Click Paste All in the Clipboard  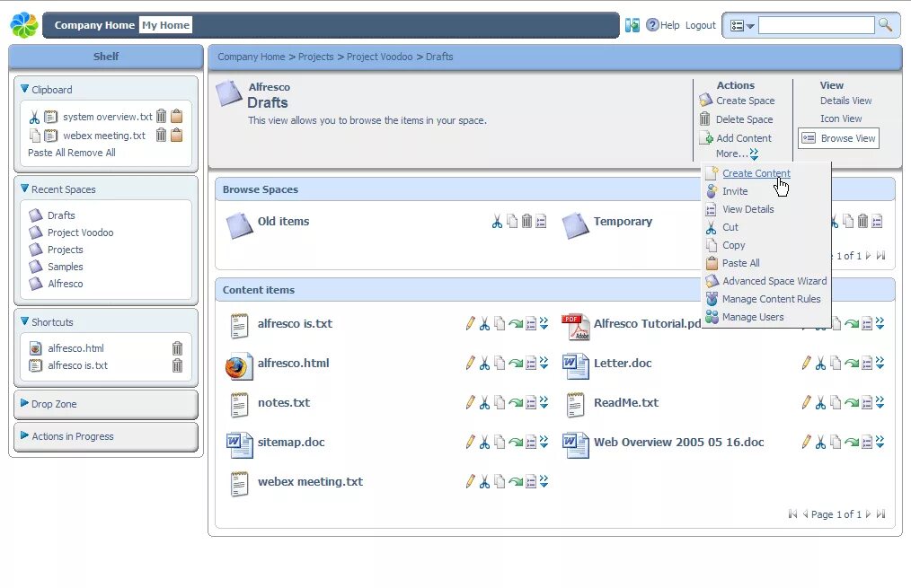[47, 153]
